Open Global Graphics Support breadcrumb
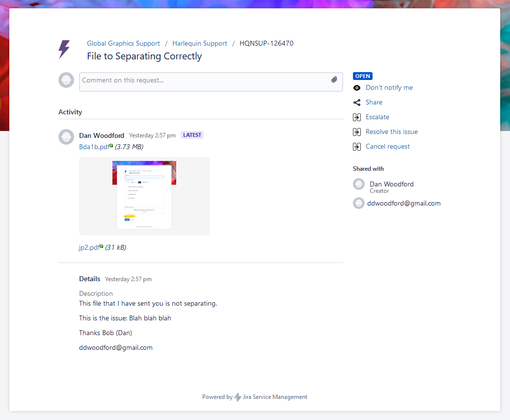510x420 pixels. pyautogui.click(x=123, y=43)
